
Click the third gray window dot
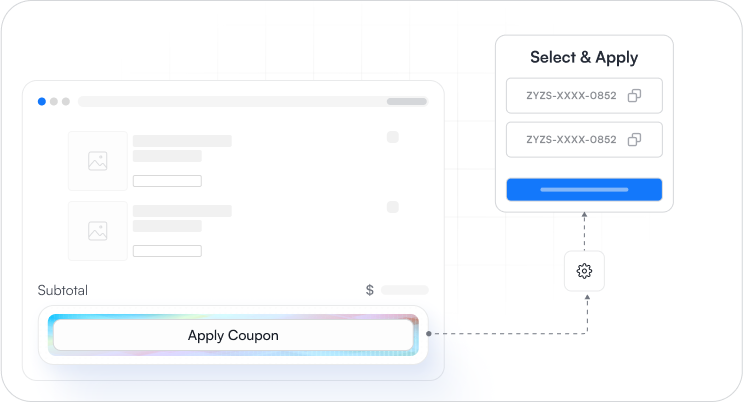[66, 101]
